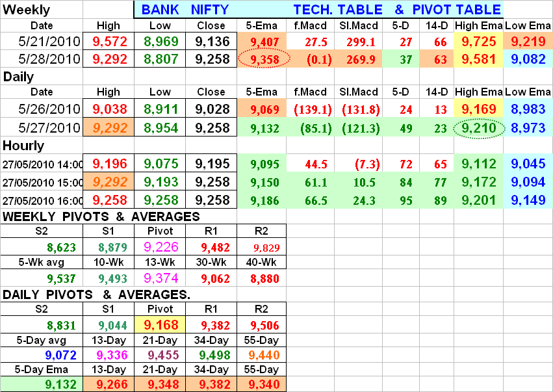Viewport: 553px width, 392px height.
Task: Select hourly low value 9,075
Action: tap(161, 164)
